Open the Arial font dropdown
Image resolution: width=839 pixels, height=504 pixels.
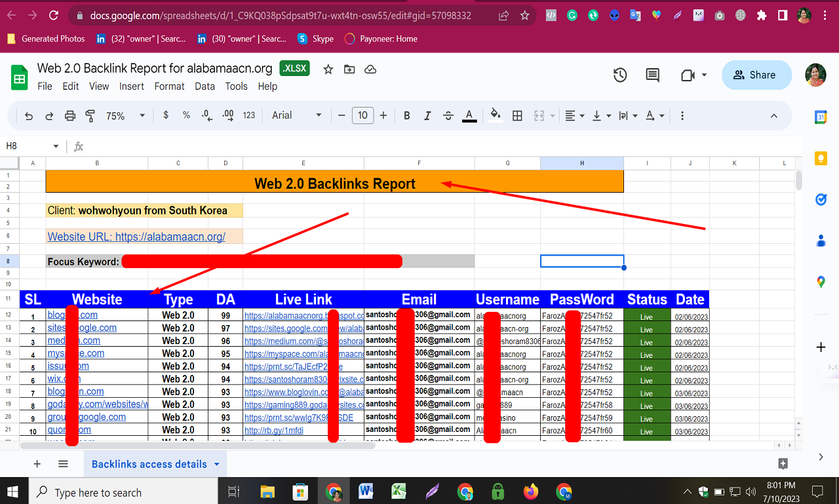[x=297, y=115]
